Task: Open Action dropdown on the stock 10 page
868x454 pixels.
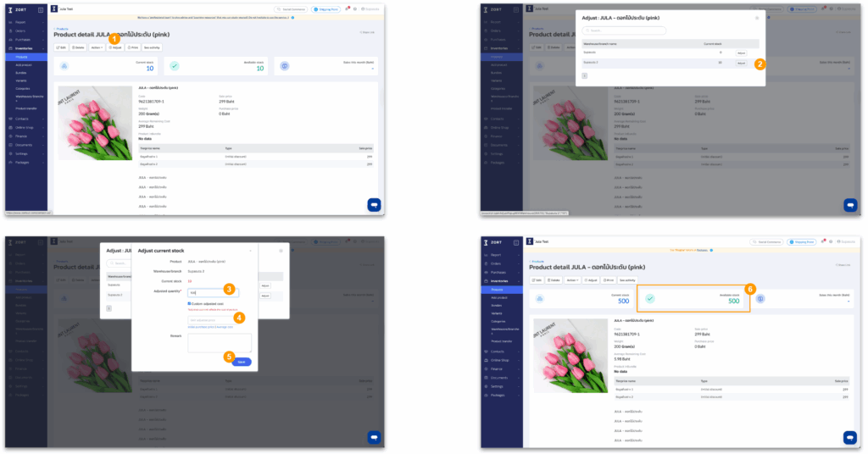Action: click(x=97, y=47)
